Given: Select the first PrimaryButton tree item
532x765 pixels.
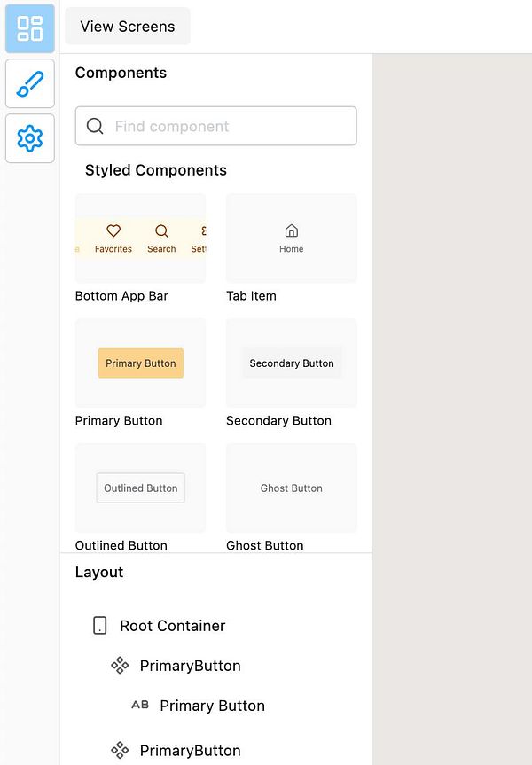Looking at the screenshot, I should point(190,666).
